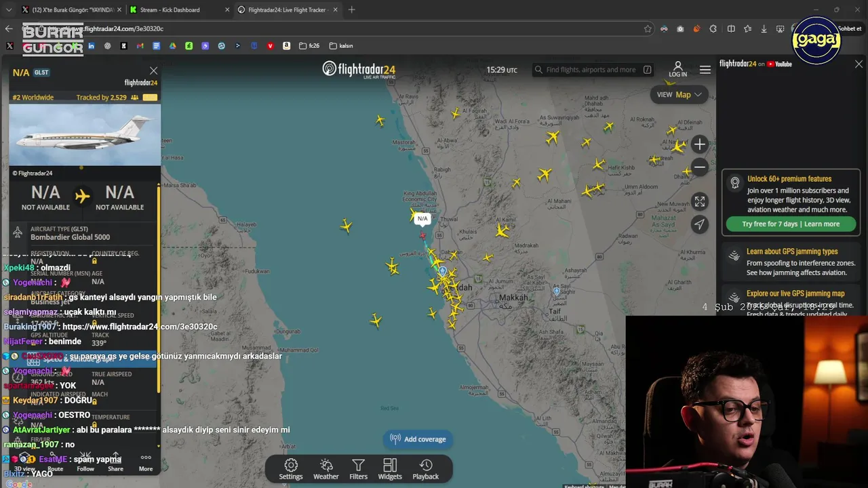The height and width of the screenshot is (488, 868).
Task: Zoom in the map with the plus button
Action: click(700, 144)
